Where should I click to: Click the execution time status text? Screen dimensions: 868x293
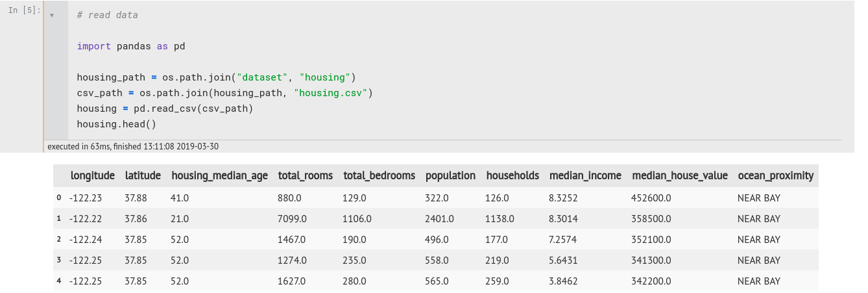click(x=133, y=147)
